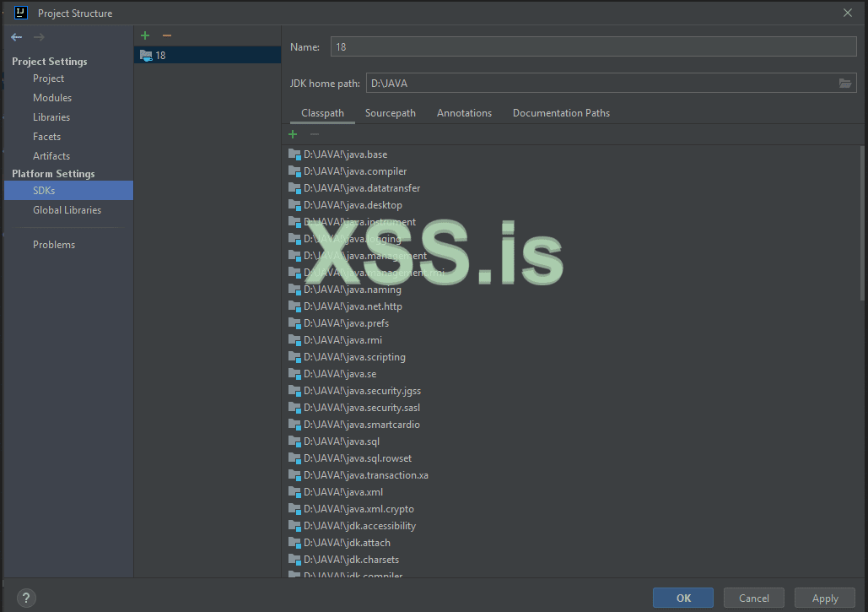Open the Modules settings page
This screenshot has width=868, height=612.
pos(52,98)
